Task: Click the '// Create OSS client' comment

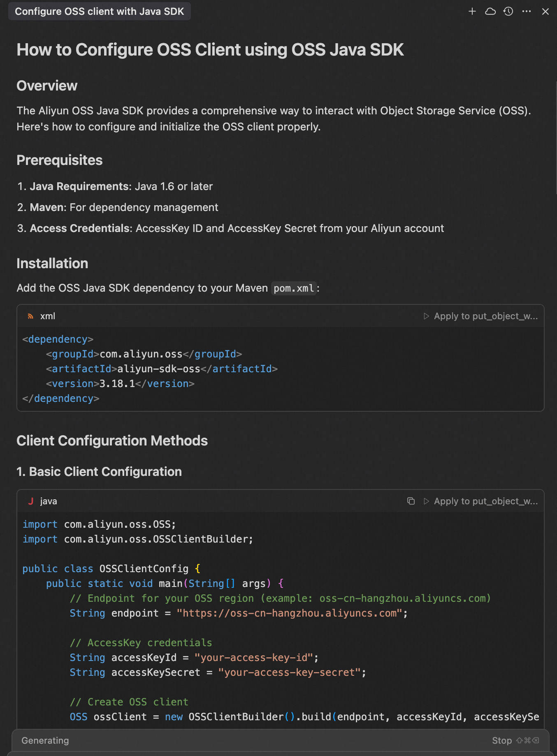Action: click(x=129, y=702)
